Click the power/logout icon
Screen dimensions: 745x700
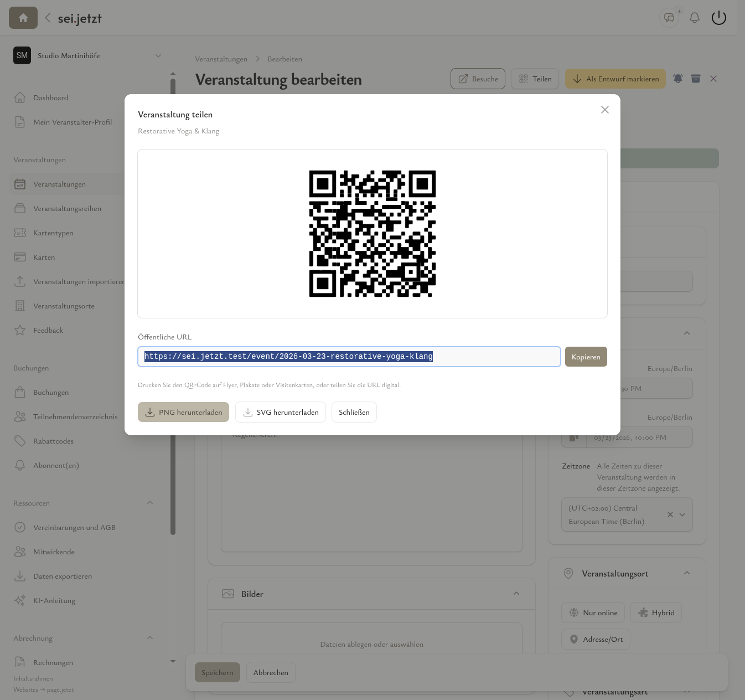point(718,17)
